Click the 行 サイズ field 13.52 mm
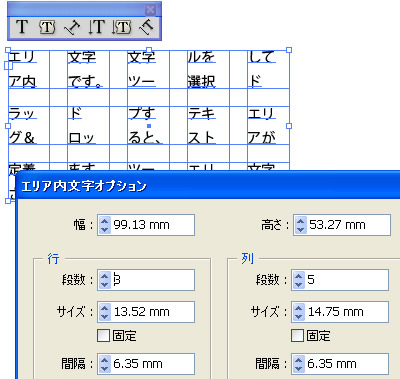This screenshot has height=379, width=400. point(146,312)
